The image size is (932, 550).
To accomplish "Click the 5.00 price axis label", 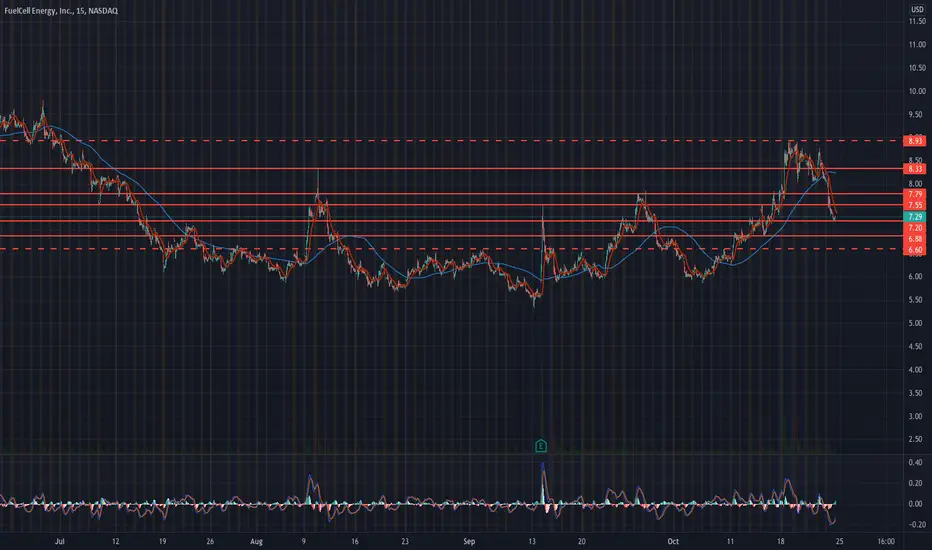I will [917, 323].
